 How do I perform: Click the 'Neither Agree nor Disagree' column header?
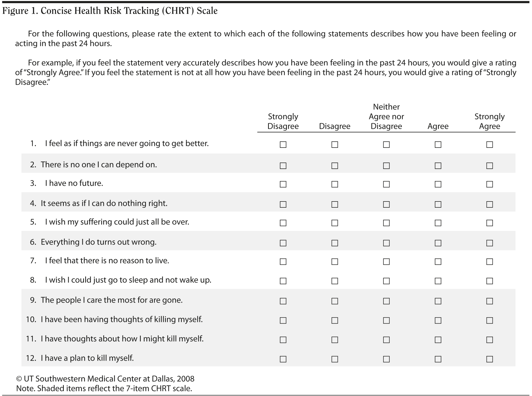tap(386, 116)
